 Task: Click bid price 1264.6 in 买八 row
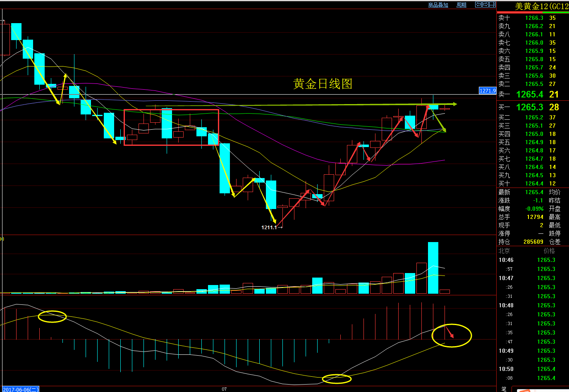[534, 167]
